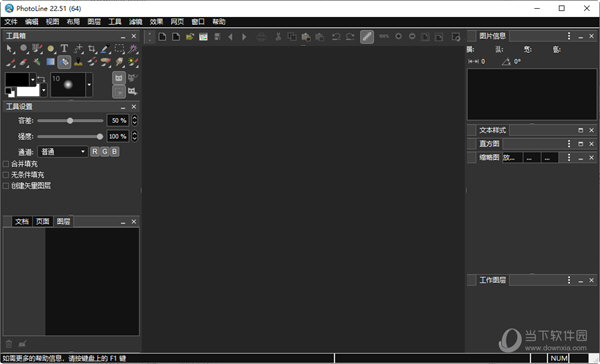
Task: Click the trash delete icon under document panel
Action: 9,344
